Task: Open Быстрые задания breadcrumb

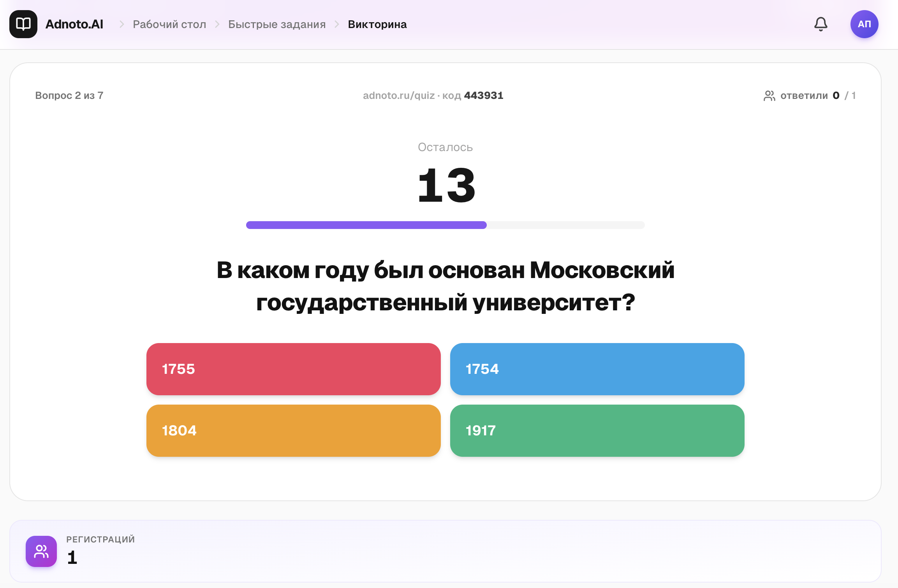Action: click(x=277, y=24)
